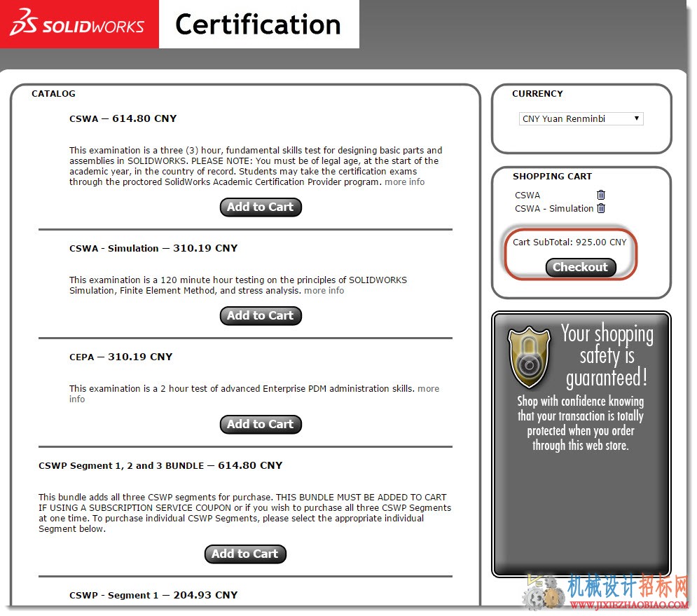
Task: Click the CSWP bundle description paragraph
Action: coord(245,513)
